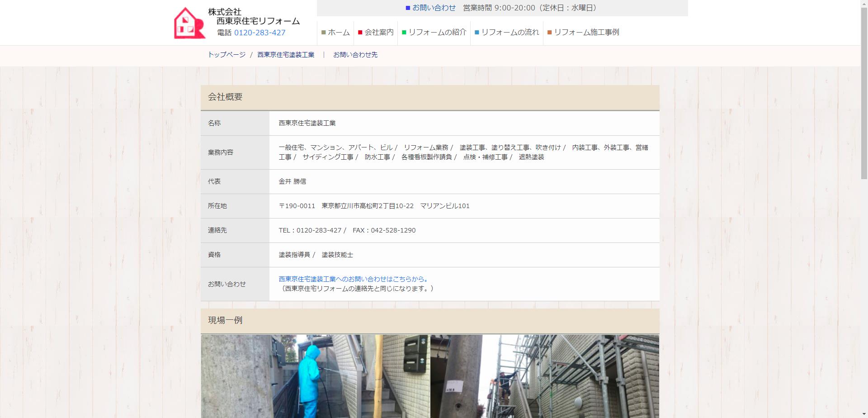Click the 現場一例 section heading
This screenshot has width=868, height=418.
225,320
